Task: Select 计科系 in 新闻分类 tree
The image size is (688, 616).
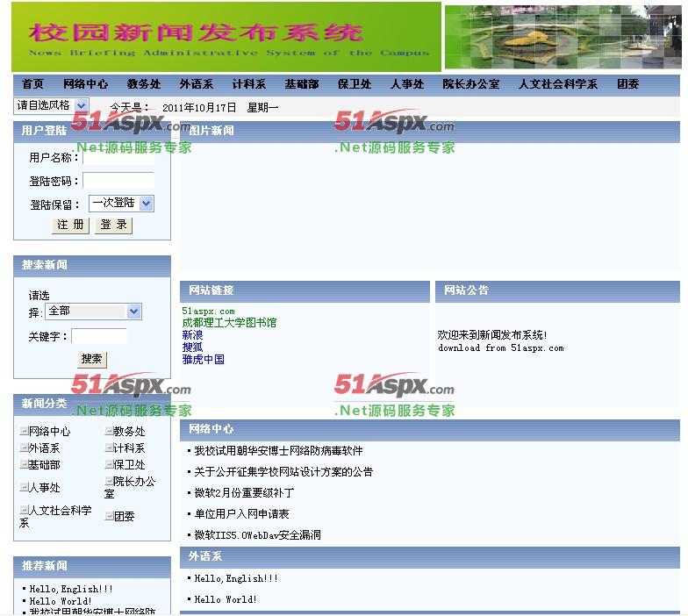Action: (x=130, y=448)
